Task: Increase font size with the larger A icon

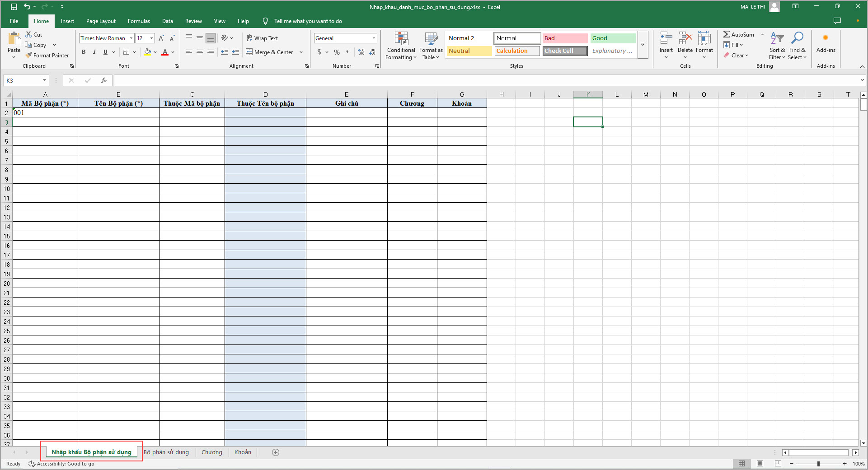Action: coord(161,38)
